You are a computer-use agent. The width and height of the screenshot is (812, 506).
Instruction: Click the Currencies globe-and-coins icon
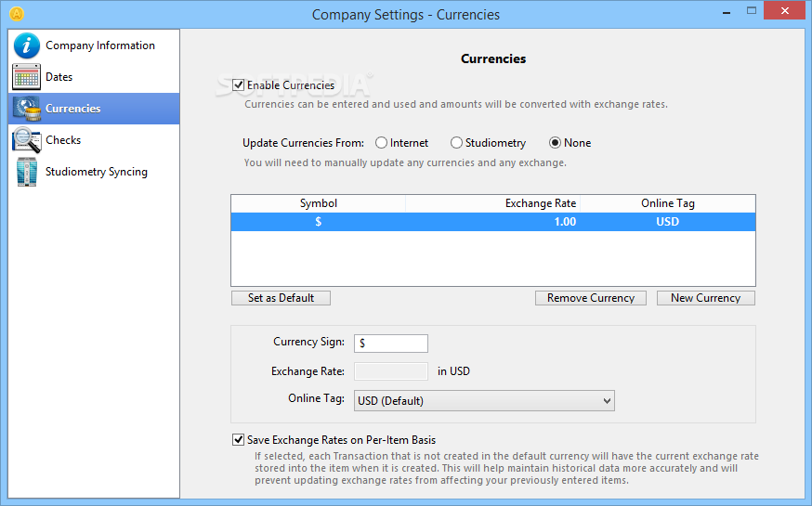tap(27, 109)
